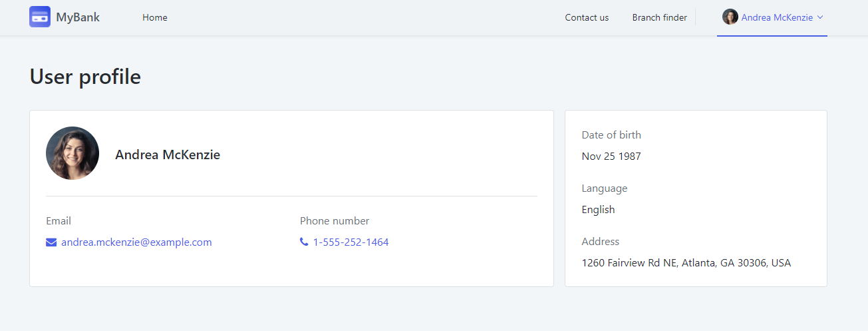Viewport: 868px width, 331px height.
Task: Click the phone number 1-555-252-1464 link
Action: click(351, 242)
